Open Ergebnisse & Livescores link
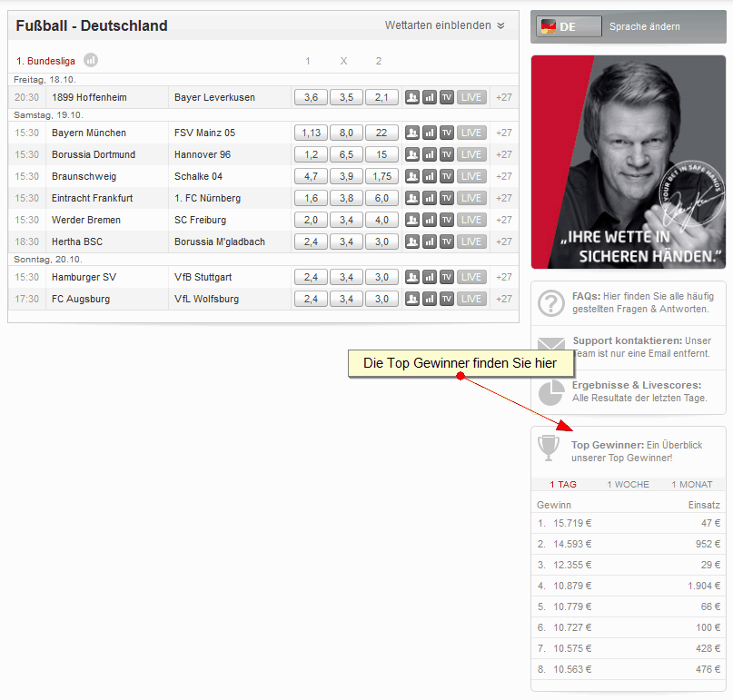 tap(637, 385)
